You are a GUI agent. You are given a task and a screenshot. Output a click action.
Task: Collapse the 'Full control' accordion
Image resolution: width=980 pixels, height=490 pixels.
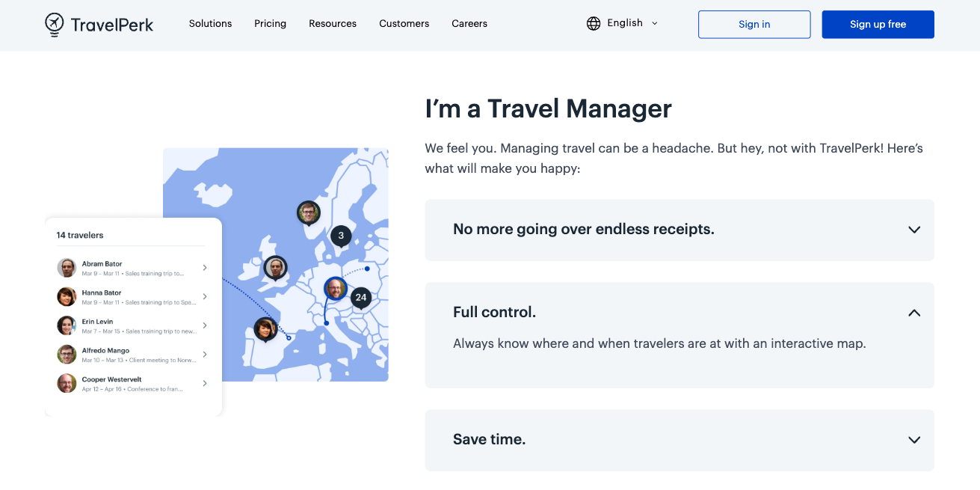pos(913,313)
